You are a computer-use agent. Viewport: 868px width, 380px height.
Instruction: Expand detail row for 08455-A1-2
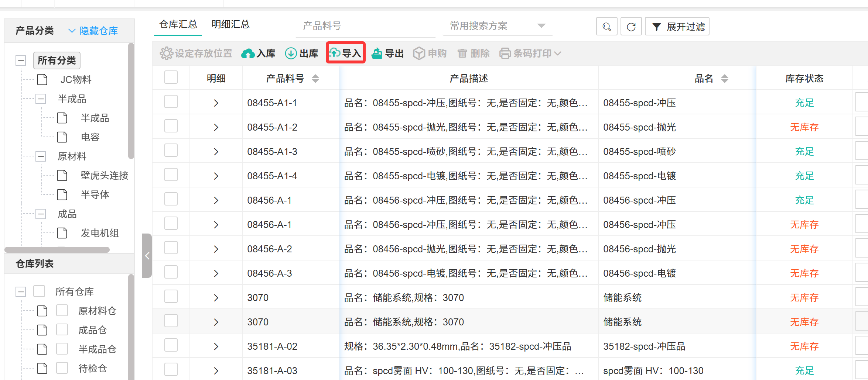[216, 127]
